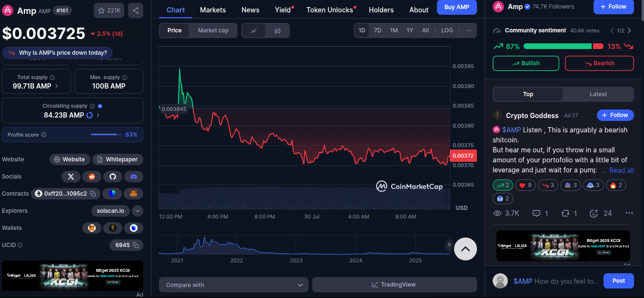The image size is (644, 298).
Task: Select the Price chart toggle
Action: tap(174, 30)
